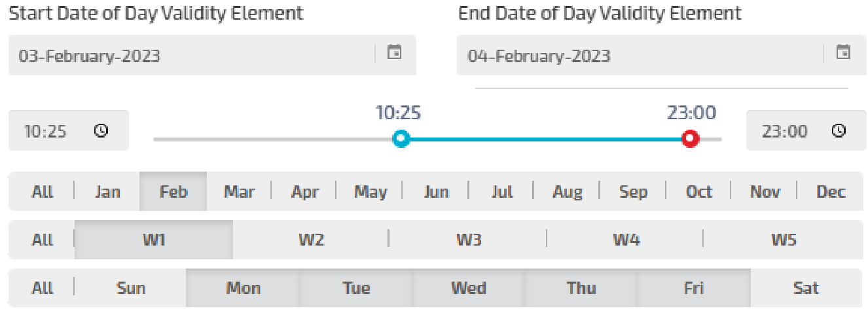Click red 23:00 slider handle

[x=690, y=138]
